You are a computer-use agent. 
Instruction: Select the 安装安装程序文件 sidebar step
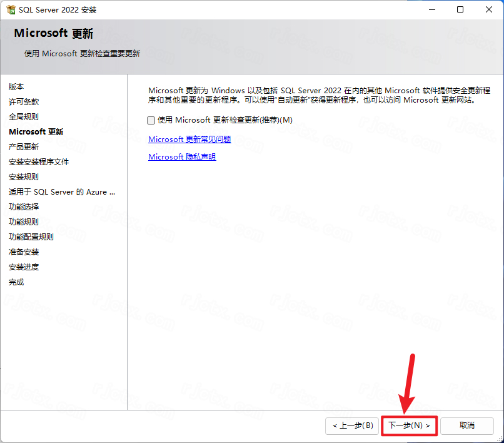[39, 162]
